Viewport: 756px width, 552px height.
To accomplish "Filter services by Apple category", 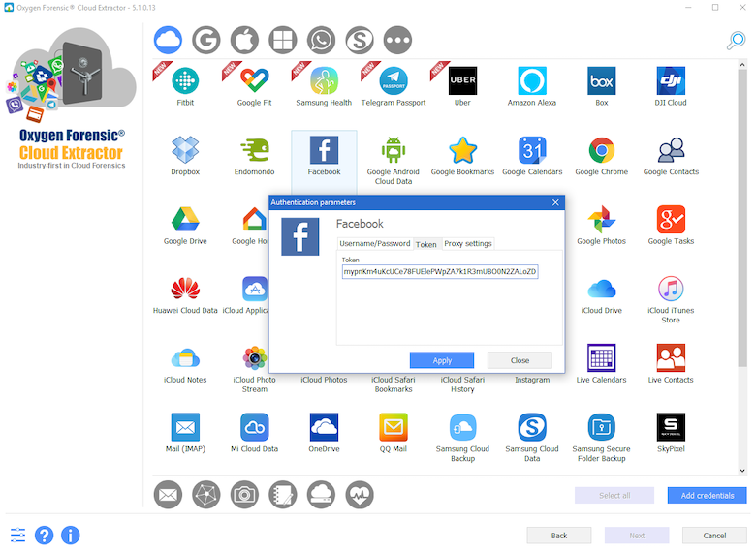I will click(244, 40).
